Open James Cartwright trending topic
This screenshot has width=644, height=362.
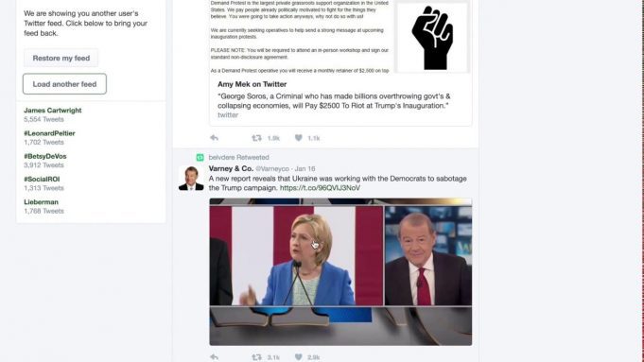(x=53, y=110)
